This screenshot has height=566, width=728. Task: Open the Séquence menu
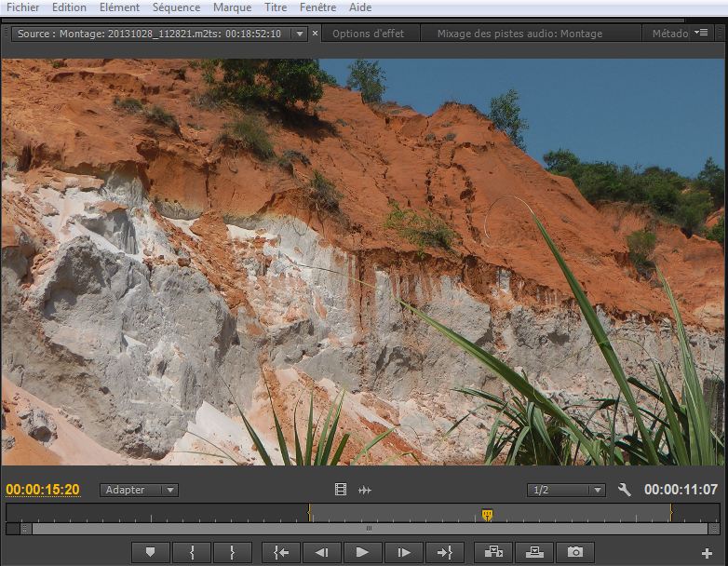coord(176,7)
